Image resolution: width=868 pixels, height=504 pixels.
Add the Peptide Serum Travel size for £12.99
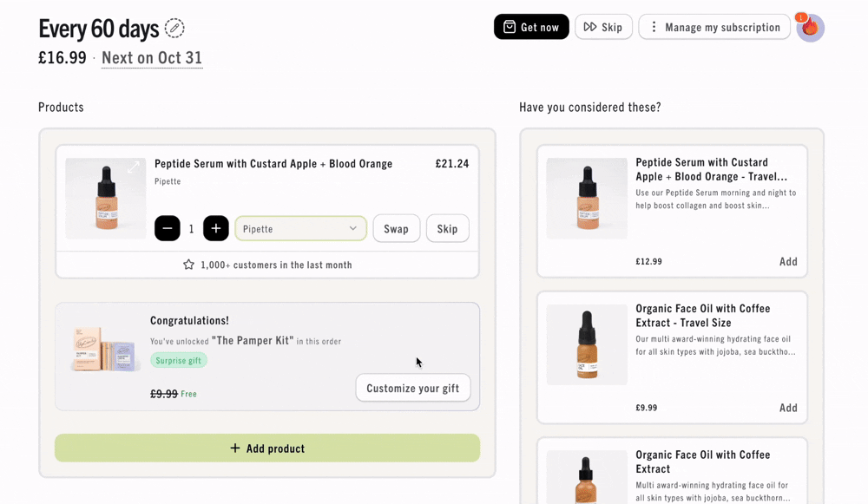coord(788,262)
